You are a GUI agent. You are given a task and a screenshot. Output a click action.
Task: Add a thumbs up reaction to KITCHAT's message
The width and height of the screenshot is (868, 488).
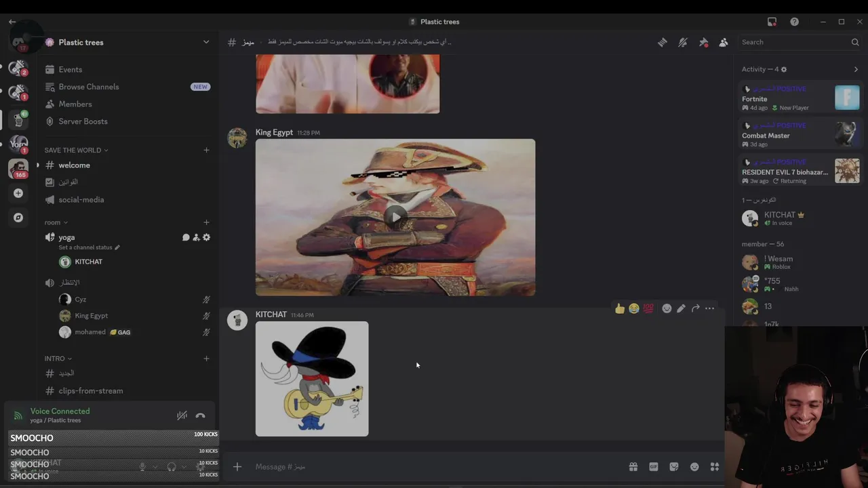tap(620, 308)
